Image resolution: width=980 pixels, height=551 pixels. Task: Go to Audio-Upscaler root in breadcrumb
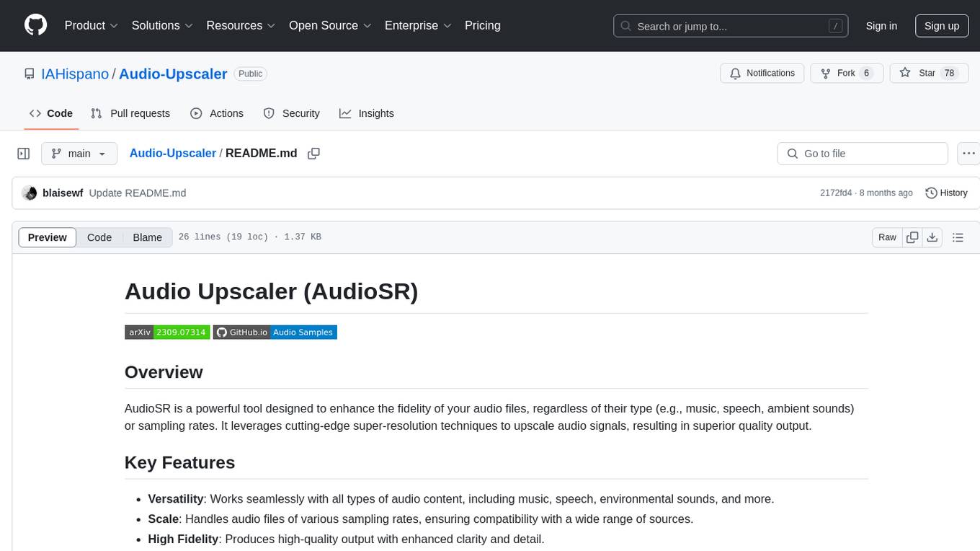pos(173,153)
